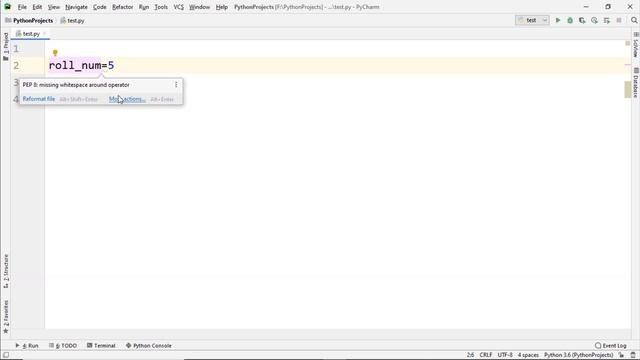Viewport: 640px width, 360px height.
Task: Click line number 1 in the gutter
Action: [16, 49]
